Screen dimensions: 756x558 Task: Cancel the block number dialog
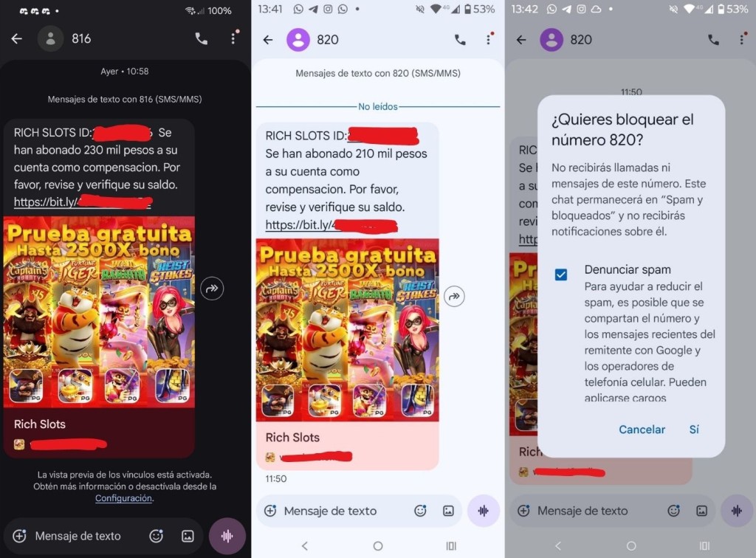click(642, 430)
